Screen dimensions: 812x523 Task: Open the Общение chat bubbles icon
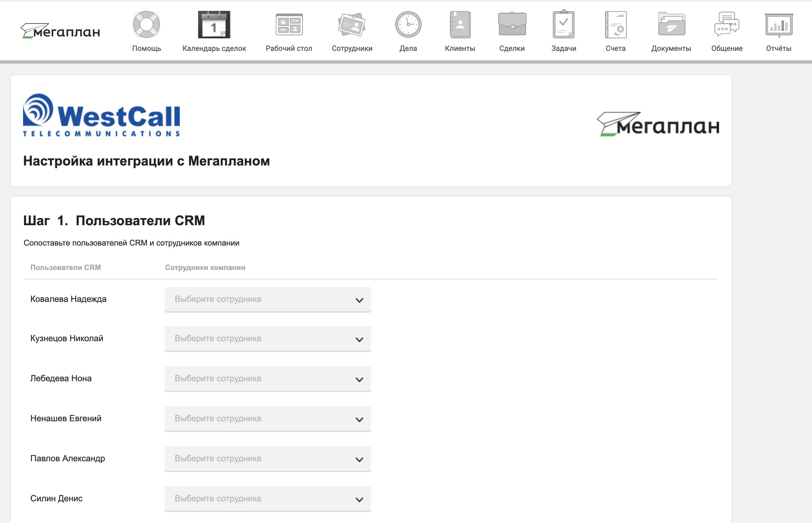click(727, 24)
